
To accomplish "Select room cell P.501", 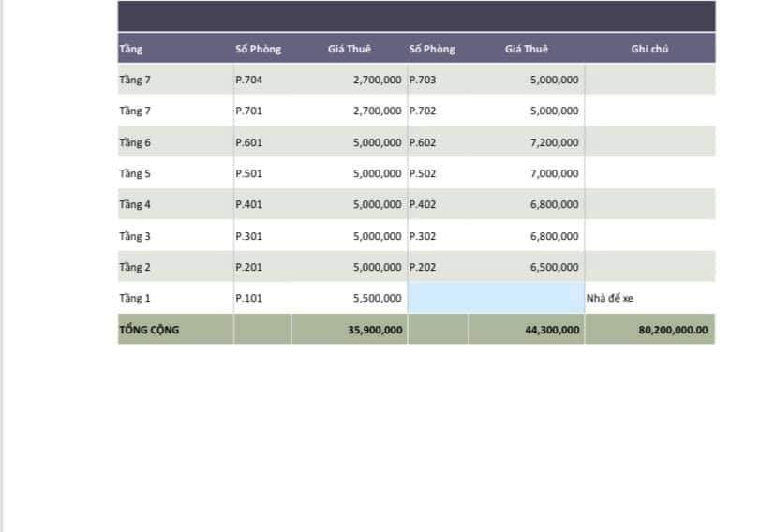I will [248, 174].
